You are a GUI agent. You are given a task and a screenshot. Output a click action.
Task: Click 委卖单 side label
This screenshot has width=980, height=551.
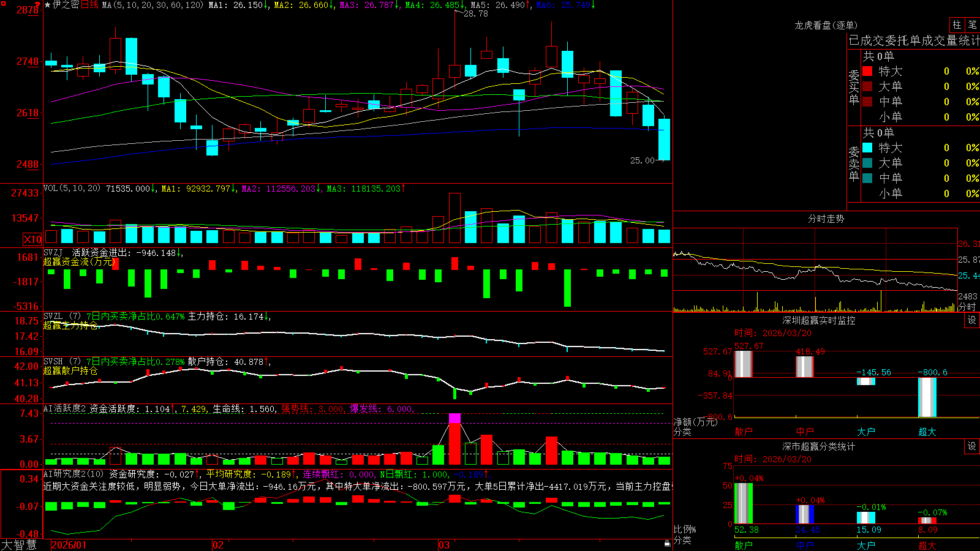point(854,163)
